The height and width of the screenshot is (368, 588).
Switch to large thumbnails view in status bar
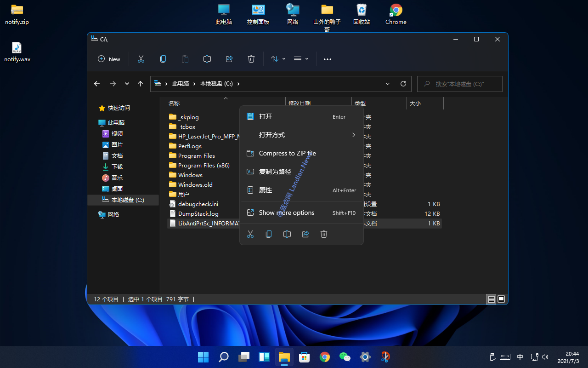click(x=501, y=299)
